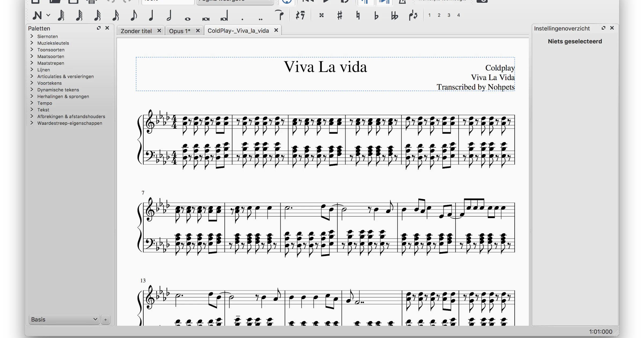Select the 64th note duration
The image size is (644, 338).
pyautogui.click(x=79, y=15)
